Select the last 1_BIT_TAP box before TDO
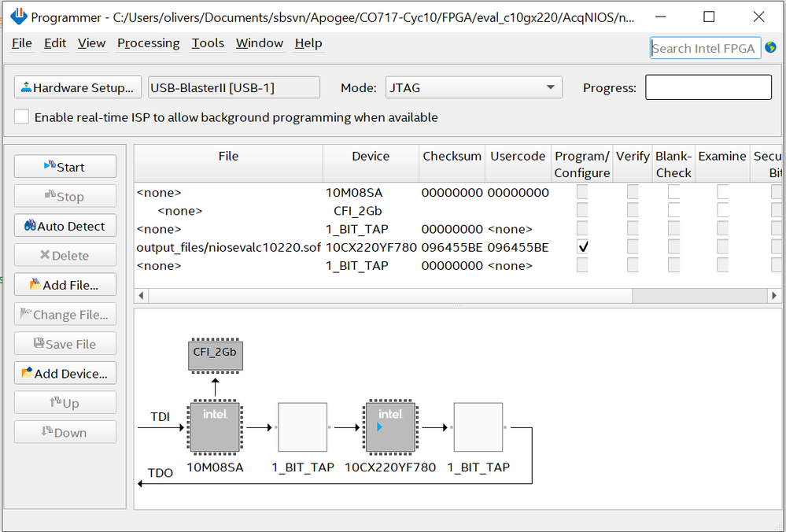 coord(478,427)
